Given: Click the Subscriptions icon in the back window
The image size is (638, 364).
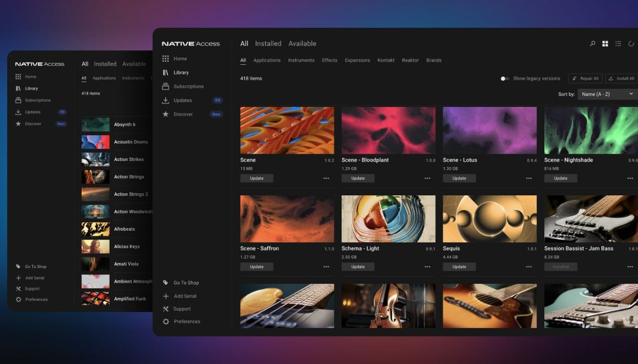Looking at the screenshot, I should point(19,100).
